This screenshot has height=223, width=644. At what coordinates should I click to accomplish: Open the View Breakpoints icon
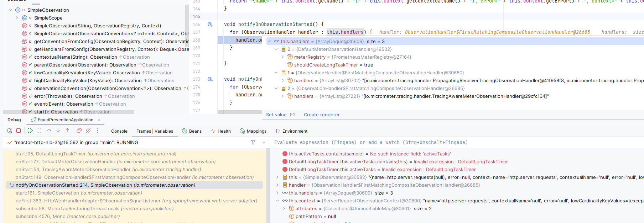click(x=79, y=131)
